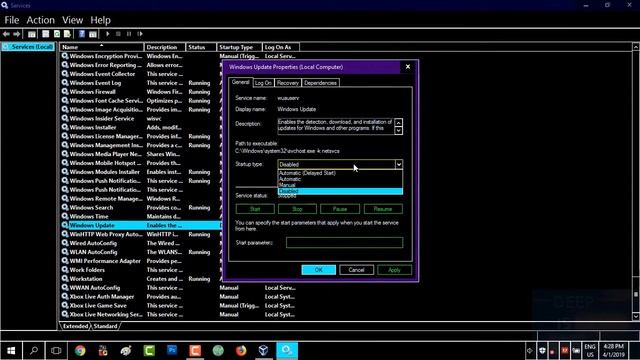The width and height of the screenshot is (640, 360).
Task: Select the General tab
Action: click(240, 82)
